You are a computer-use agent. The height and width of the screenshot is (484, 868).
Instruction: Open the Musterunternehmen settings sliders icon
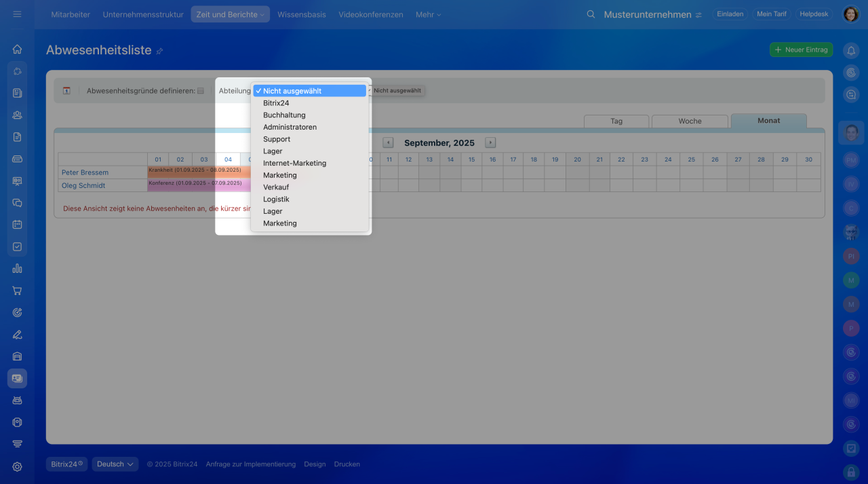pyautogui.click(x=698, y=14)
